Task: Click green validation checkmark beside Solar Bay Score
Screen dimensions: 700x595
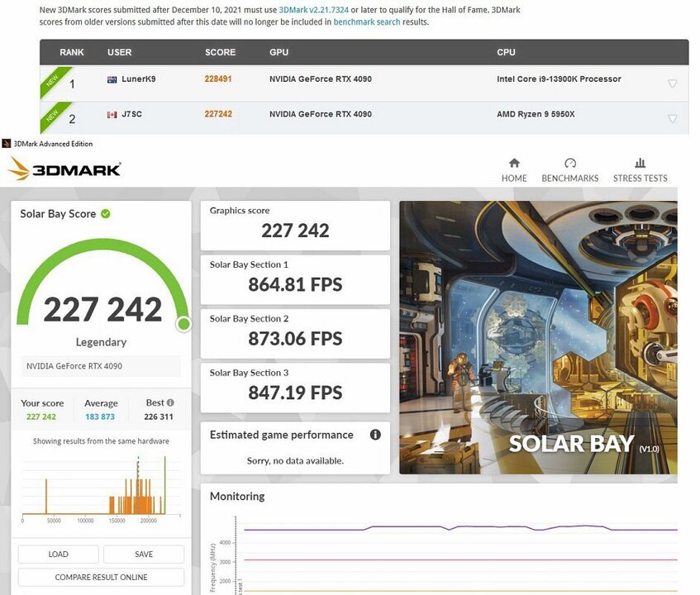Action: click(106, 214)
